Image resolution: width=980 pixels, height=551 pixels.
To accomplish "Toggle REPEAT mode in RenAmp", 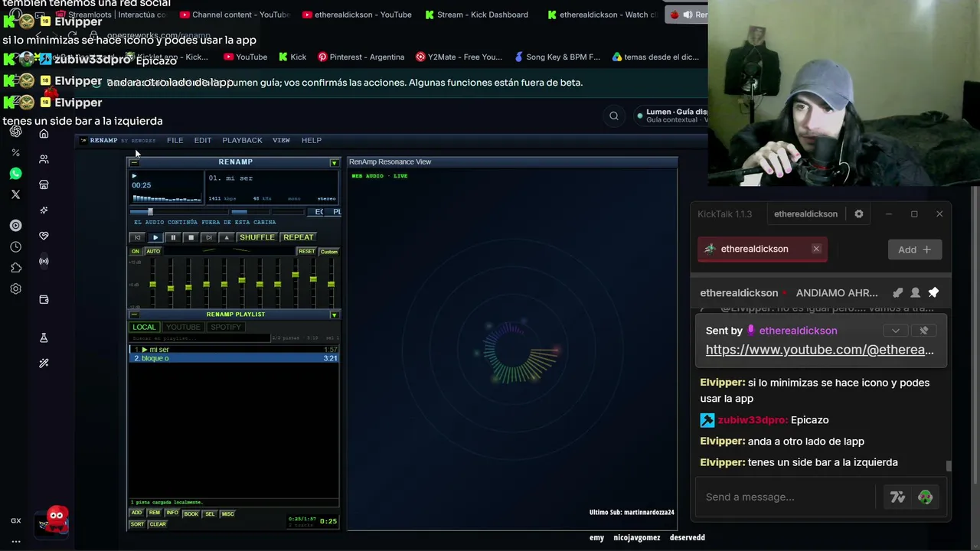I will (298, 237).
